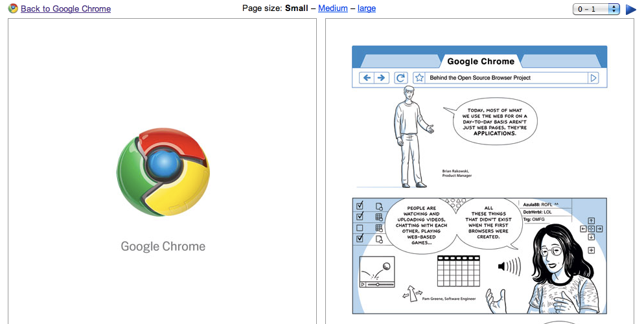
Task: Click the small Chrome icon beside the back link
Action: (13, 8)
